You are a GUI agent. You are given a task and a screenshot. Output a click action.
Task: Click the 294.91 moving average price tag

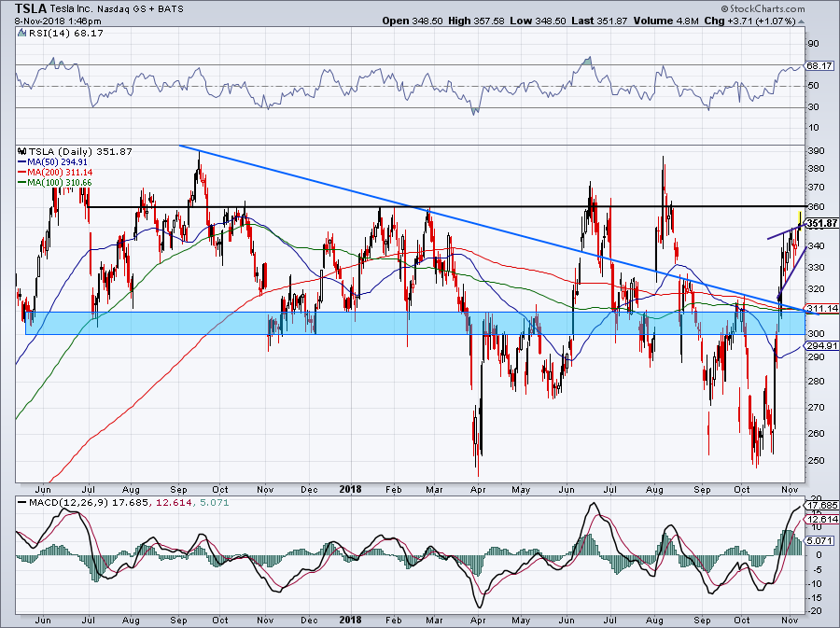tap(821, 346)
